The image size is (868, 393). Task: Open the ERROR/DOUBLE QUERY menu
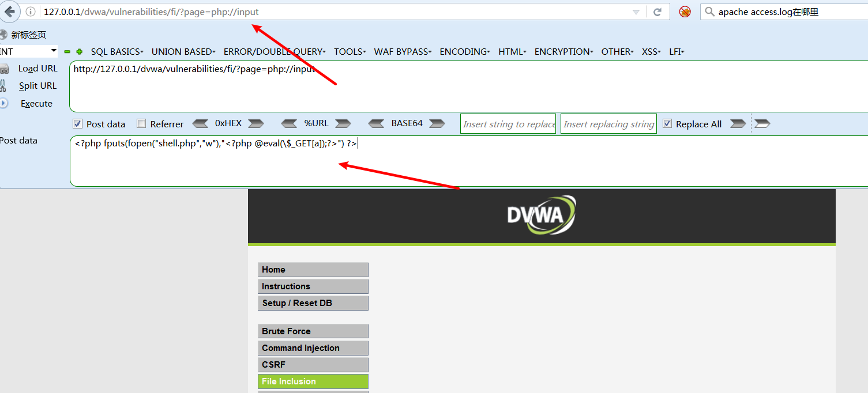pos(275,52)
